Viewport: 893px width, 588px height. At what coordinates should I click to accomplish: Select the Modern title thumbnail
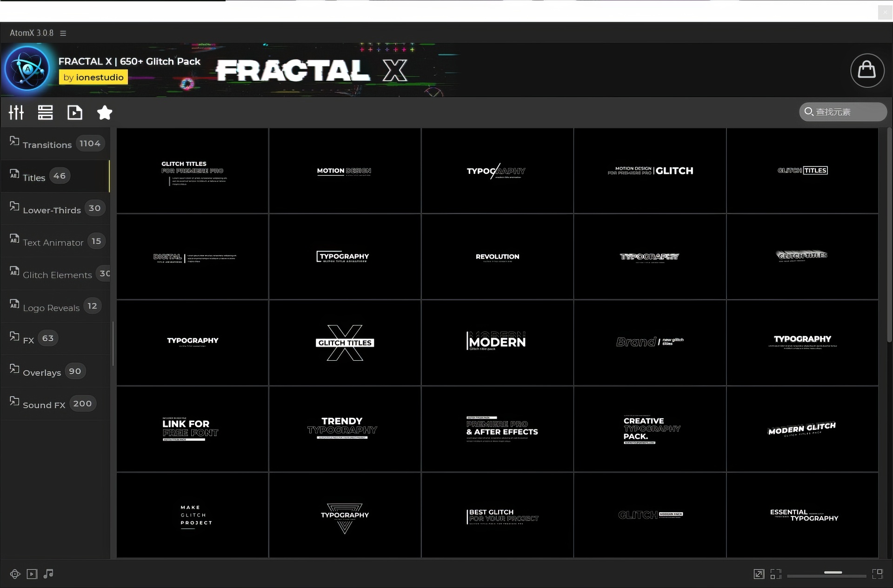tap(497, 343)
